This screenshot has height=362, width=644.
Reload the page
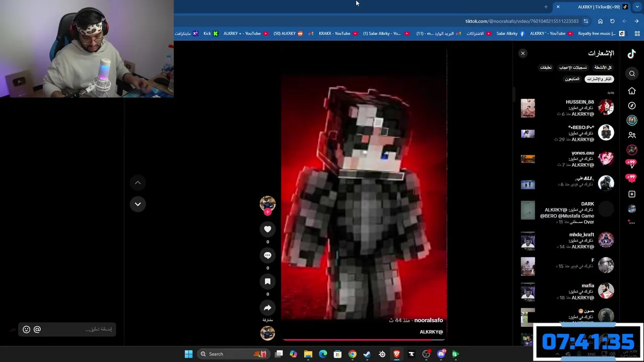click(612, 21)
